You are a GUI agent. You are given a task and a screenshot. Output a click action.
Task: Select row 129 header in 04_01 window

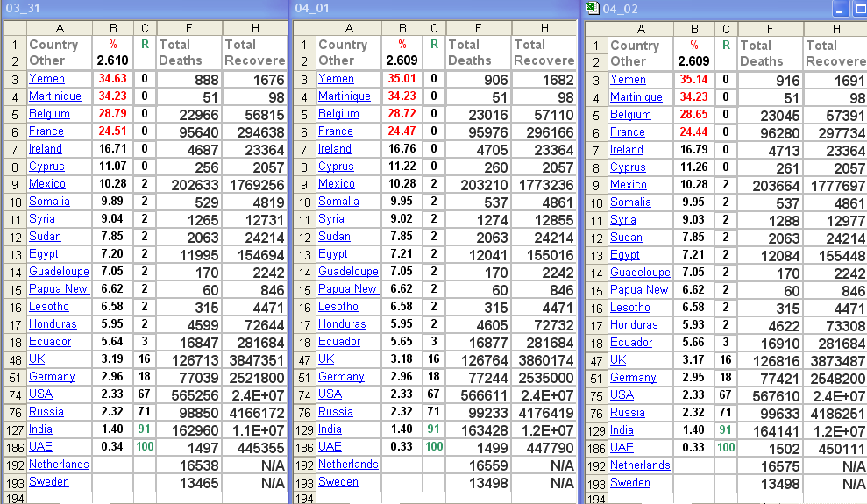(x=305, y=430)
